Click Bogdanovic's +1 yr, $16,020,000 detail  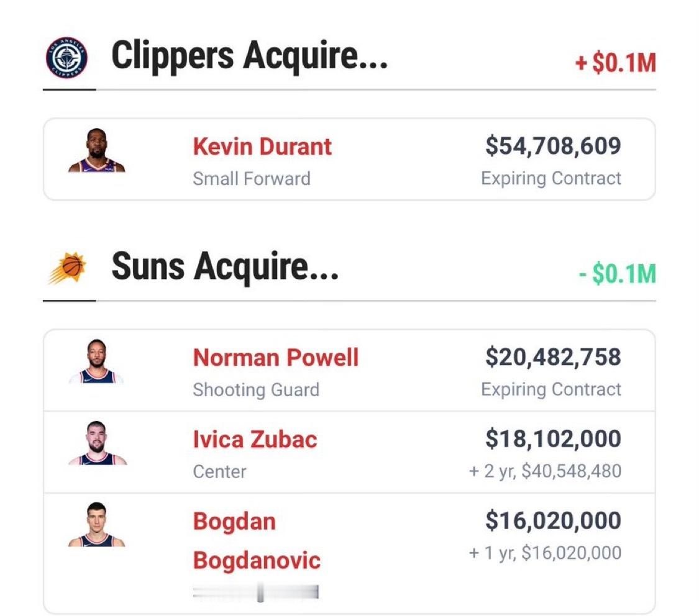545,553
